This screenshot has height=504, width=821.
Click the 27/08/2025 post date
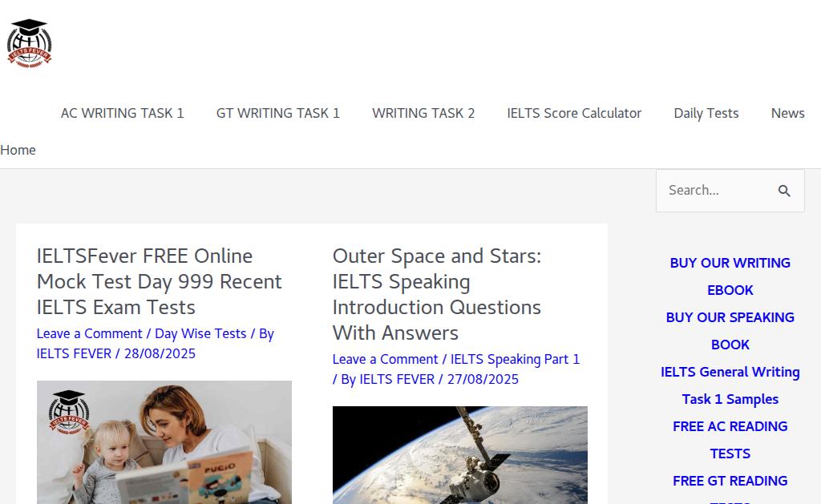tap(483, 380)
